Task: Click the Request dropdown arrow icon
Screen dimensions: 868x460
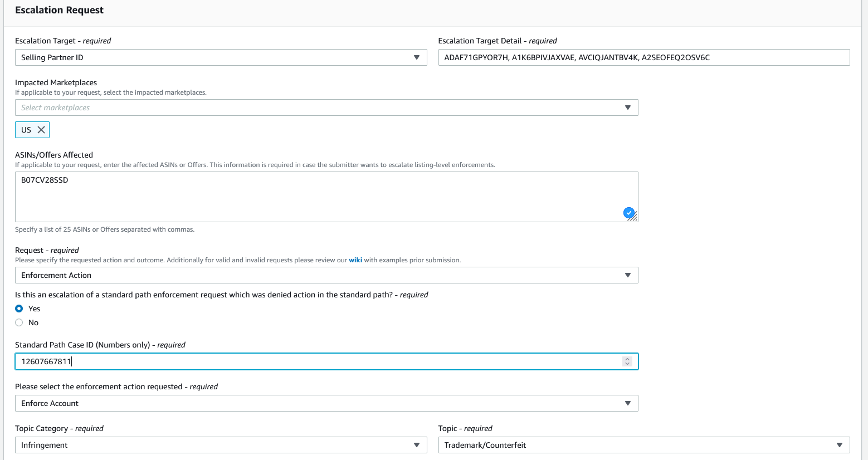Action: pos(627,275)
